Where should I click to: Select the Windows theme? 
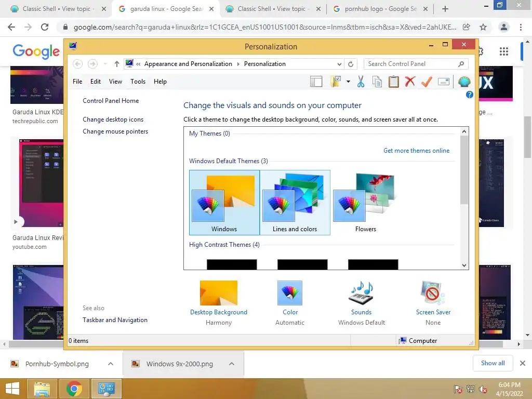[224, 203]
